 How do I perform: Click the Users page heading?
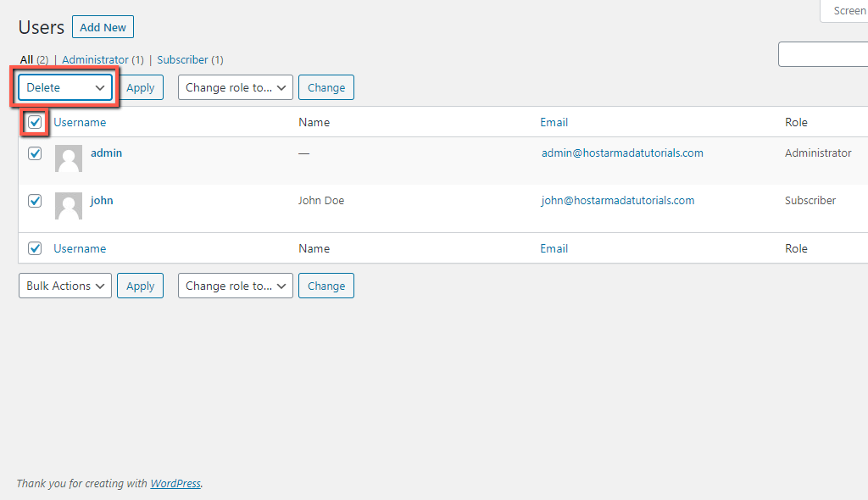(42, 27)
